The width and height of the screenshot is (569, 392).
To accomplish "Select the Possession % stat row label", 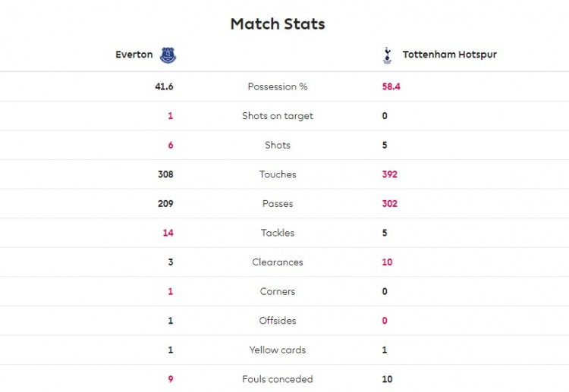I will (278, 86).
